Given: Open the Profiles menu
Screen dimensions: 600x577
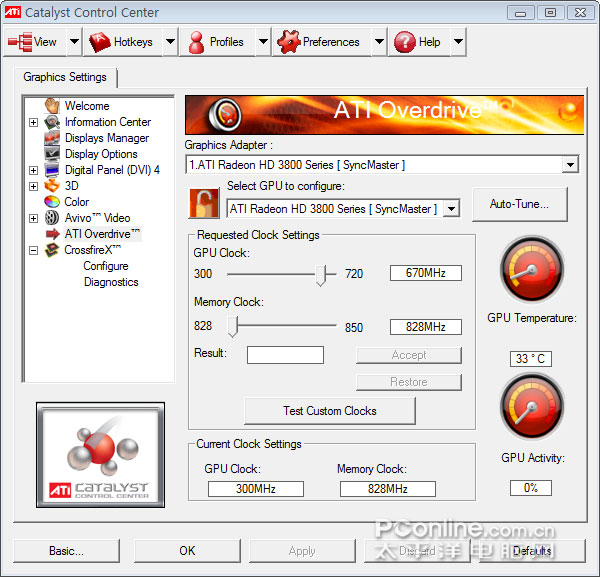Looking at the screenshot, I should coord(217,42).
